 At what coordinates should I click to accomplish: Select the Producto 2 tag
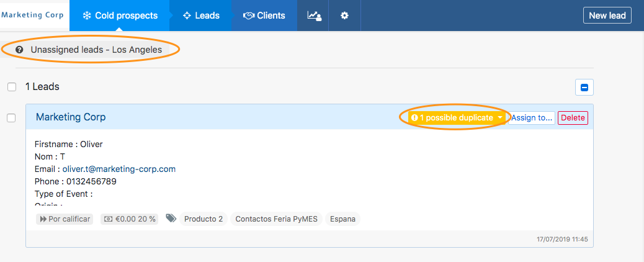203,219
